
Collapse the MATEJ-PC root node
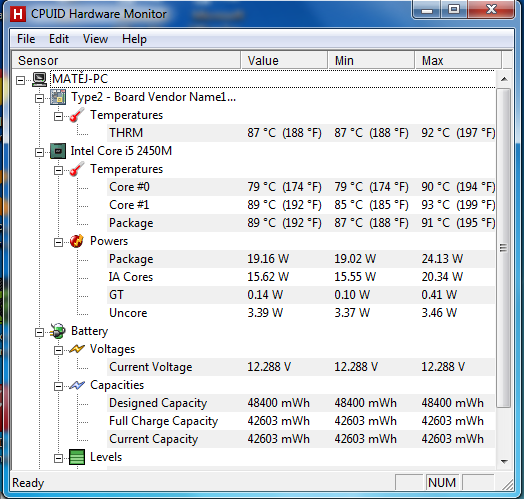[x=20, y=80]
